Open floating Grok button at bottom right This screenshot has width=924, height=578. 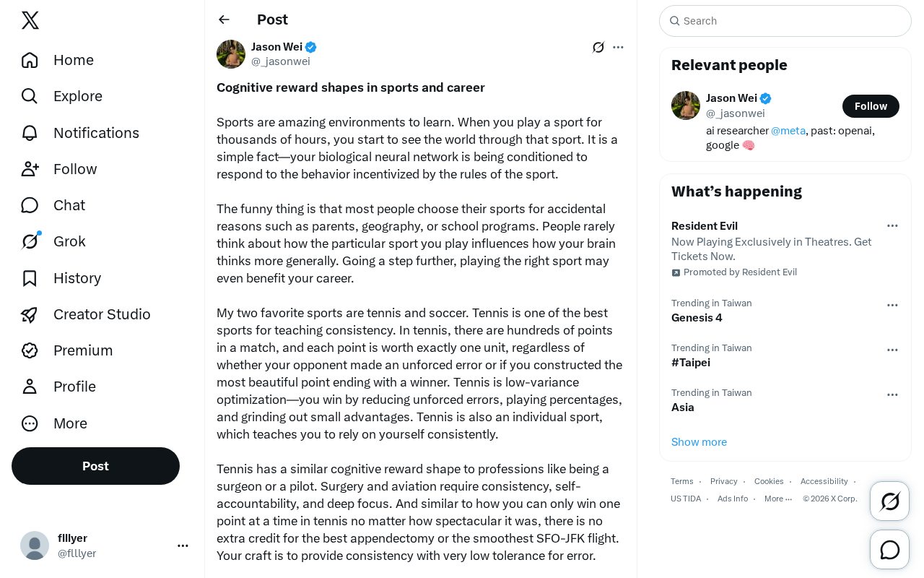tap(889, 501)
